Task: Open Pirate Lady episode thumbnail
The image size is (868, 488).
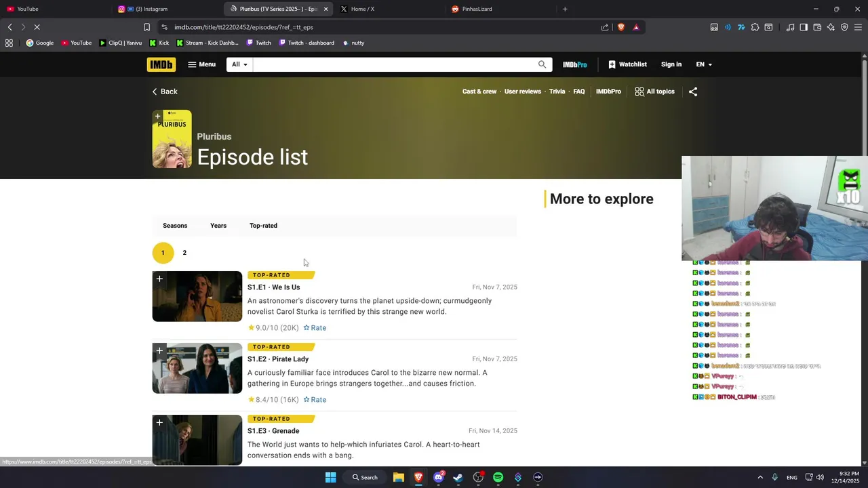Action: point(197,368)
